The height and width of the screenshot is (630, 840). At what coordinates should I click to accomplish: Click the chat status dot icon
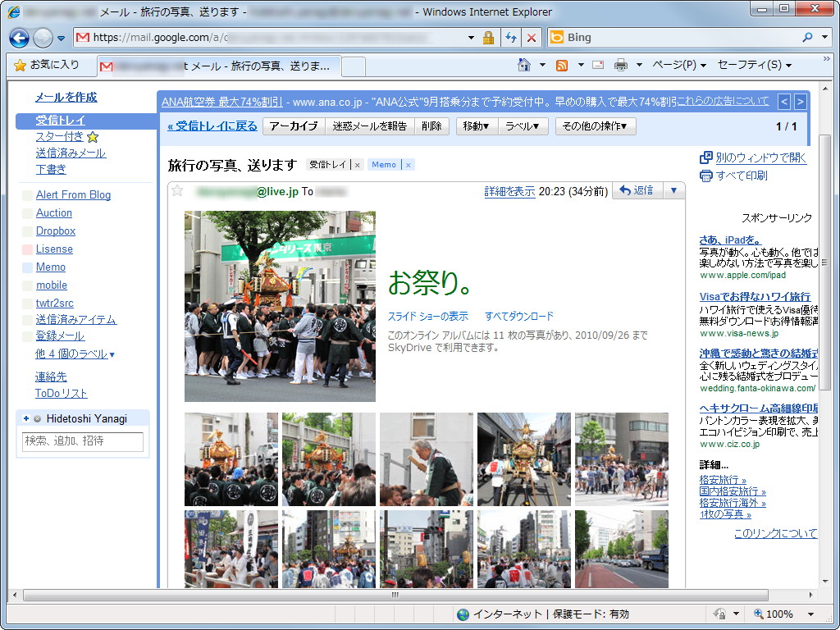[x=37, y=419]
